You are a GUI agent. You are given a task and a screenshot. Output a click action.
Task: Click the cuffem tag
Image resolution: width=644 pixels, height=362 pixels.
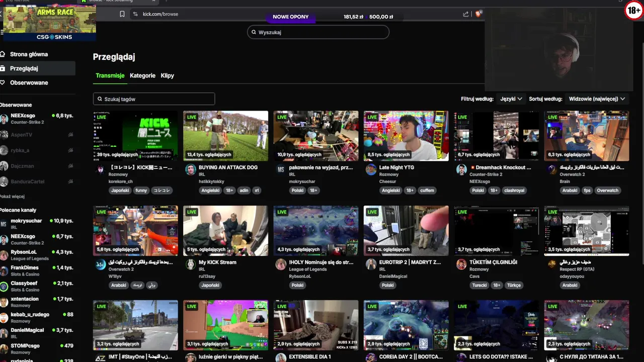427,191
